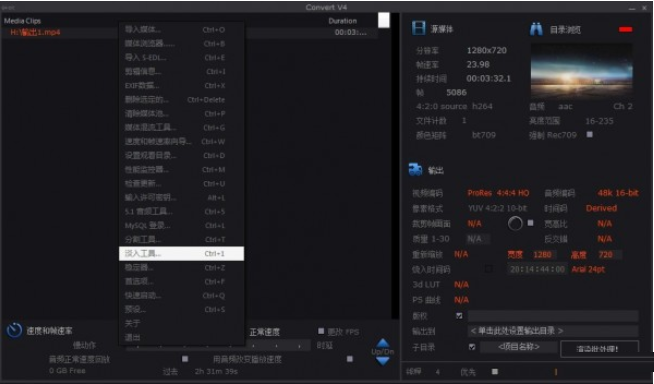Viewport: 654px width, 384px height.
Task: Open media muxing tool entry (Ctrl+G)
Action: pos(181,128)
